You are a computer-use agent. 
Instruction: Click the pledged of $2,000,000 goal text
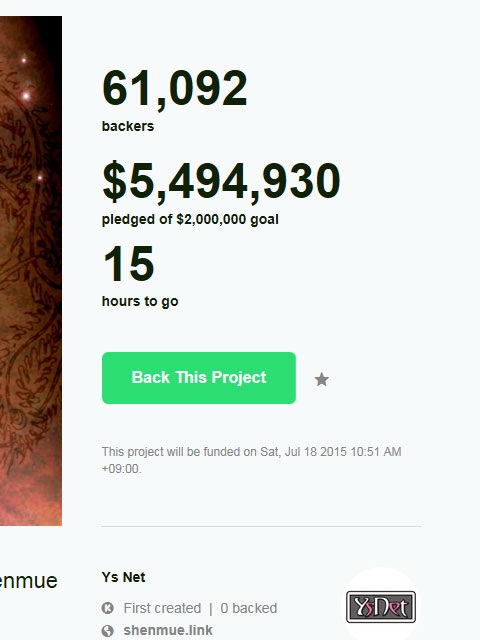click(190, 219)
